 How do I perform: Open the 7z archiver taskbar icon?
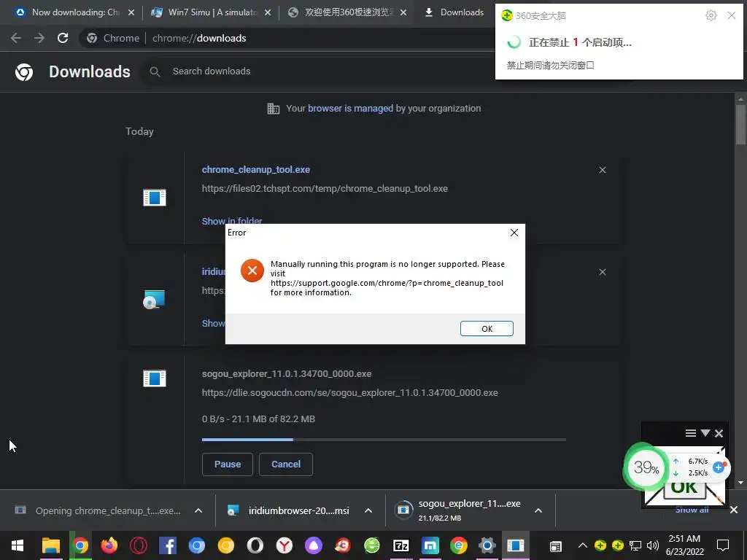point(400,545)
